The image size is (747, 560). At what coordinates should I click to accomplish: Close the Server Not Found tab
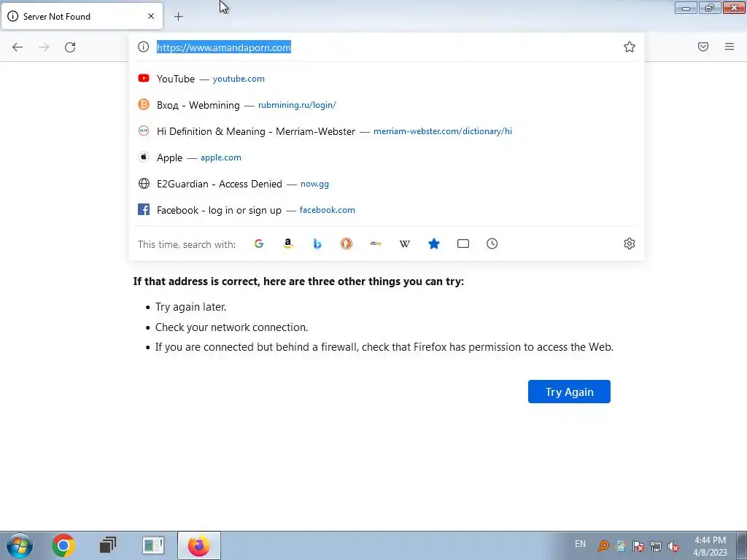(151, 16)
